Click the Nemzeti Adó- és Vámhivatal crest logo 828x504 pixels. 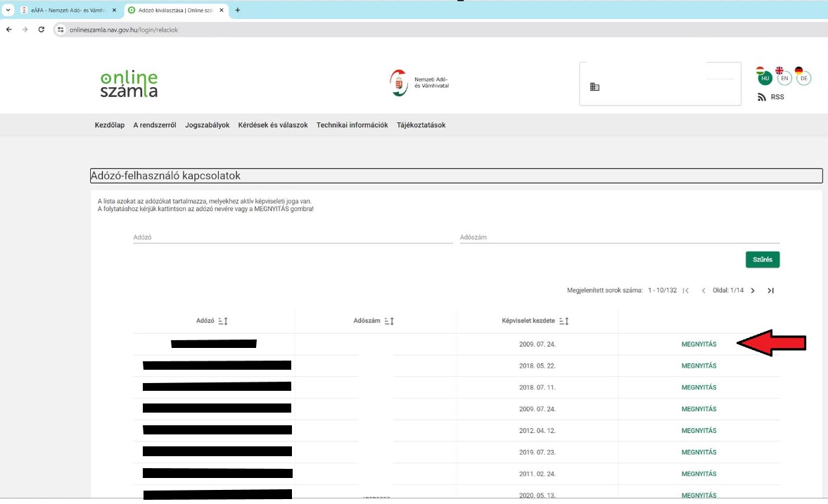pos(399,83)
